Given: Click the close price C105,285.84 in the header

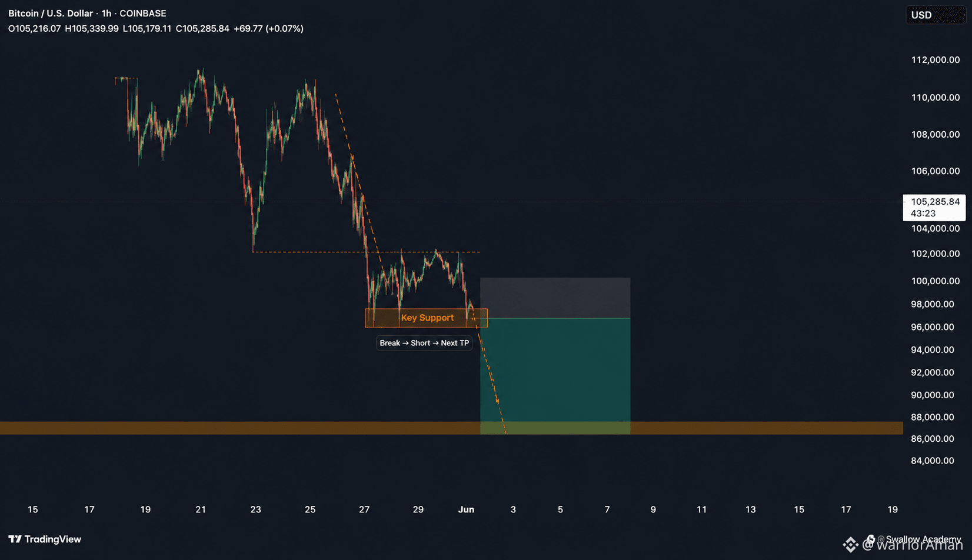Looking at the screenshot, I should click(x=202, y=28).
